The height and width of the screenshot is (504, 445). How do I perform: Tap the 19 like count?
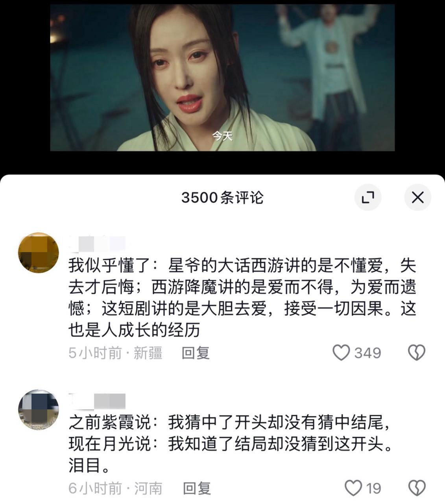[374, 488]
